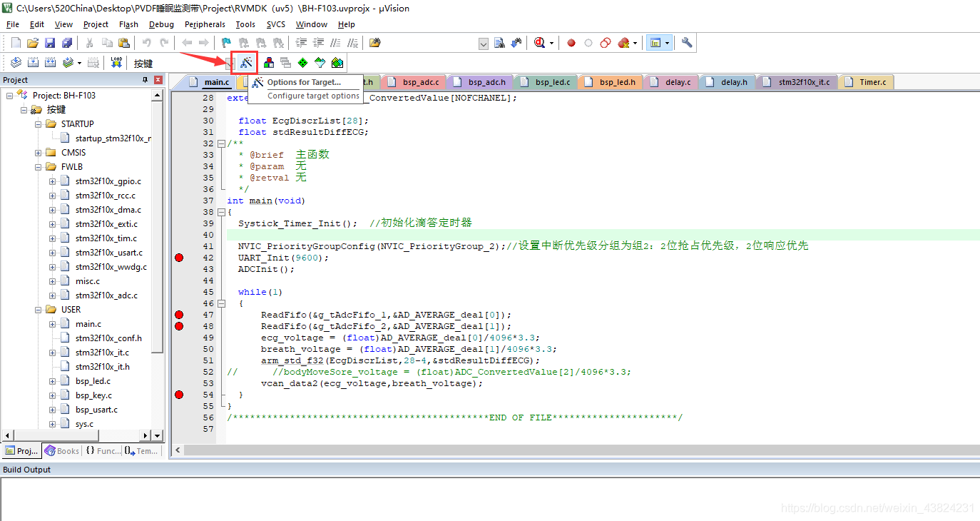Switch to the delay.h editor tab
The width and height of the screenshot is (980, 521).
click(728, 82)
